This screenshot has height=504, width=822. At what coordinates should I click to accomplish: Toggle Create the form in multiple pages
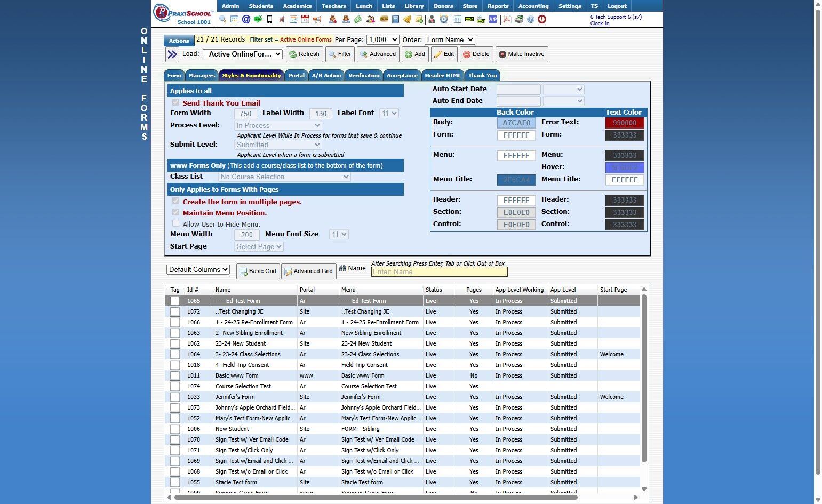[175, 201]
